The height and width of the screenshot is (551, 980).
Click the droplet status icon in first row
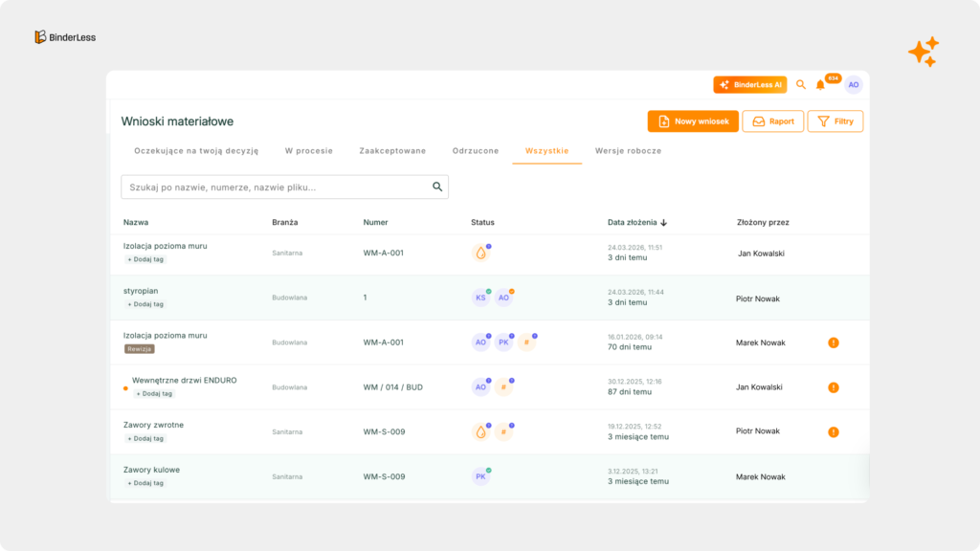[x=480, y=253]
